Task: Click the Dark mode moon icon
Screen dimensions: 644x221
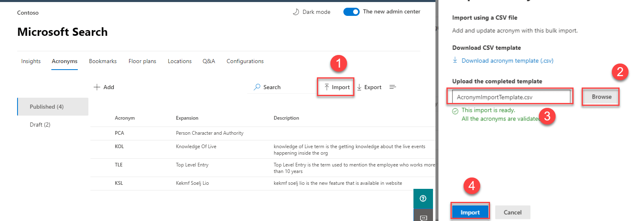Action: [296, 12]
